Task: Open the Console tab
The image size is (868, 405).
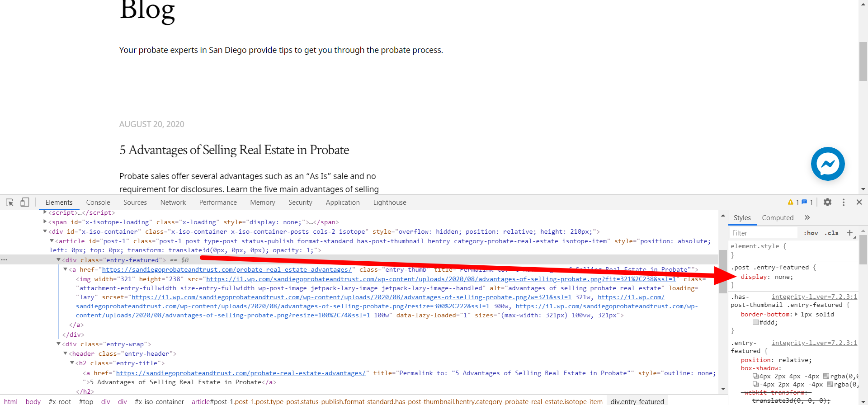Action: (x=98, y=202)
